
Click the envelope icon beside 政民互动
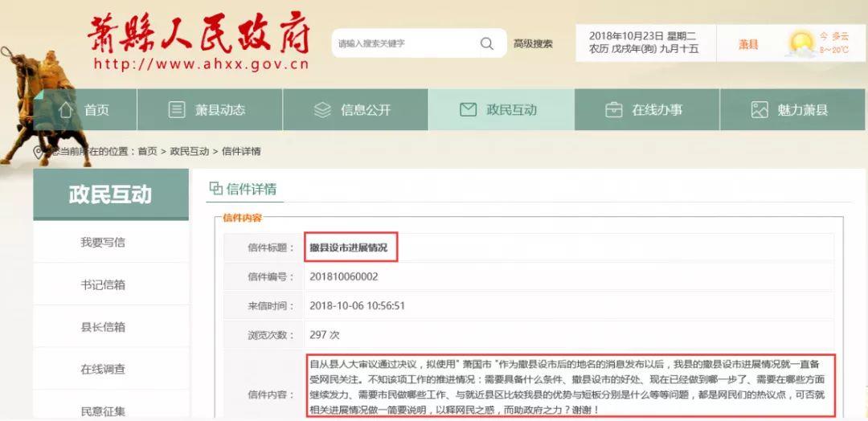(x=468, y=110)
